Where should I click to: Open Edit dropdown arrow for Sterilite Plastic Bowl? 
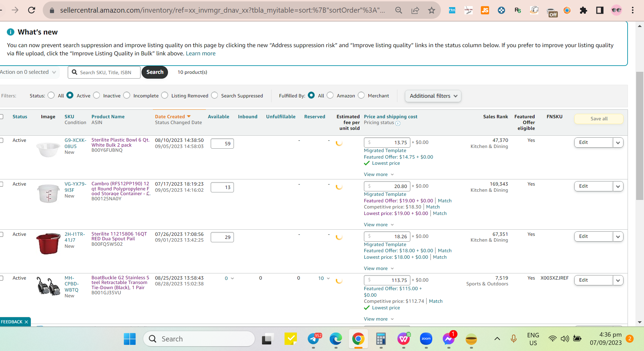[x=618, y=143]
